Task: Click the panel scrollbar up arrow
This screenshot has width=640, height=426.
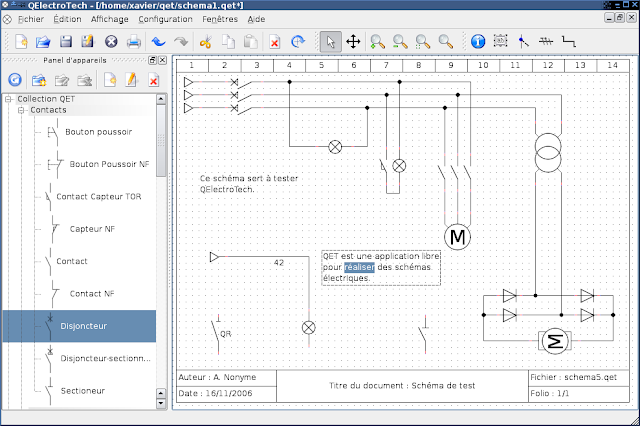Action: point(163,99)
